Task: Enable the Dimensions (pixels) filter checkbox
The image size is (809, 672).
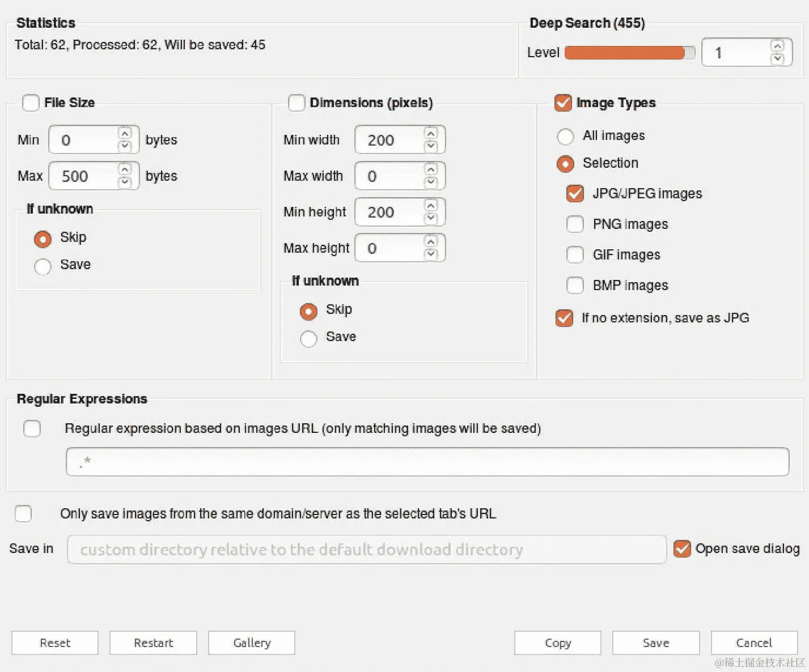Action: tap(297, 103)
